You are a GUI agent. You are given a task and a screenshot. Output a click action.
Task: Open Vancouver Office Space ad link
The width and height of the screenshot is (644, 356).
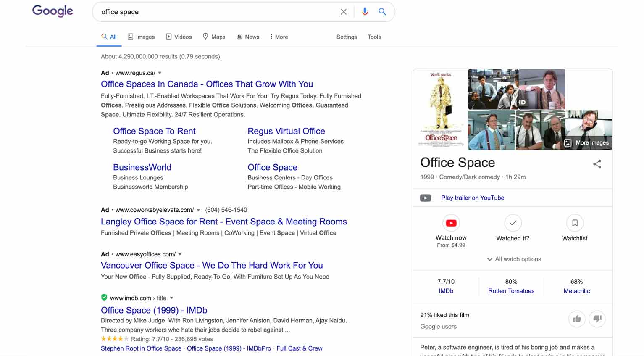coord(212,265)
